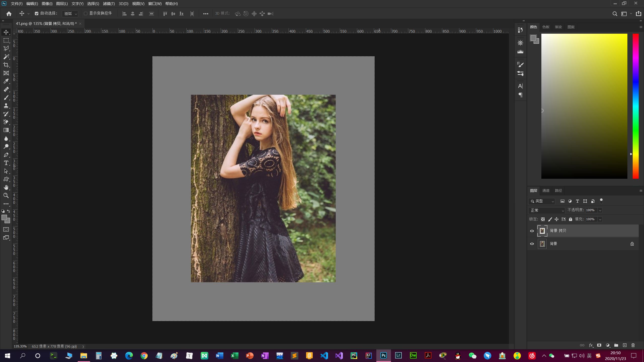
Task: Click the hue slider strip
Action: point(635,106)
